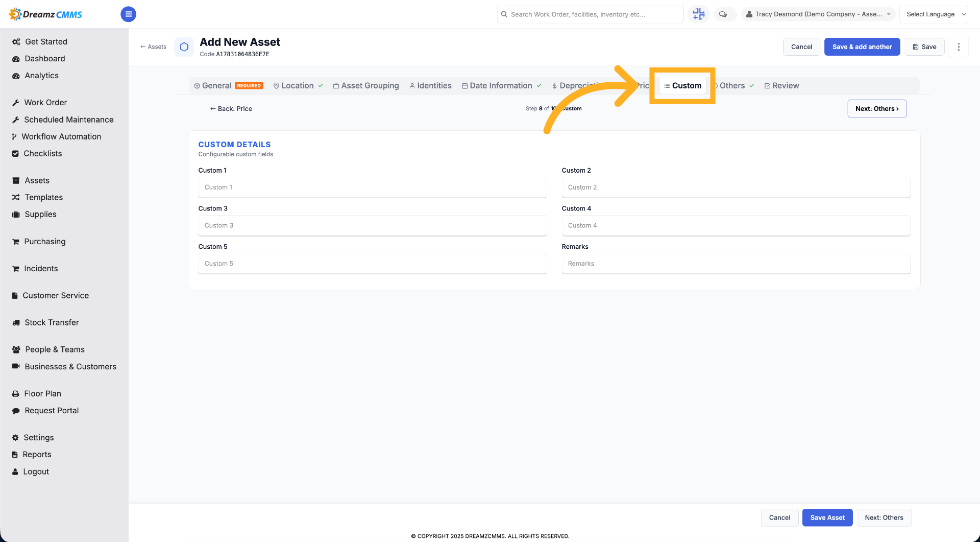Open Supplies in sidebar

(x=34, y=214)
